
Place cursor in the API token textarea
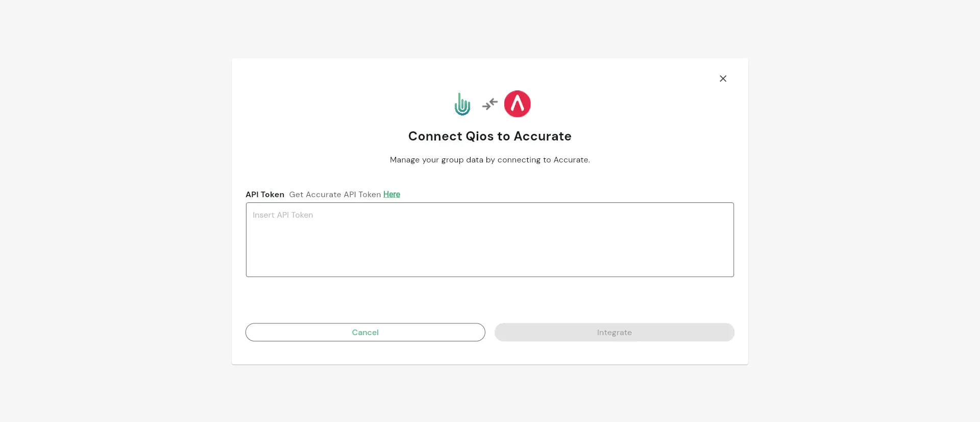(x=489, y=240)
